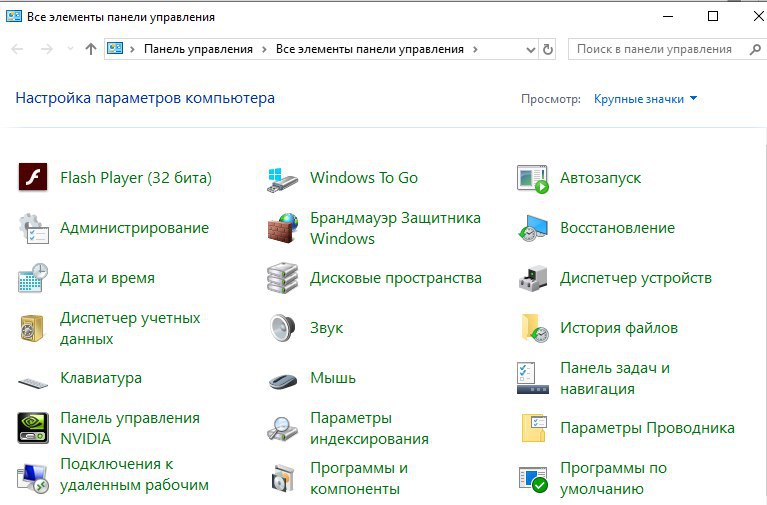
Task: Click the window title bar Control Panel icon
Action: (14, 16)
